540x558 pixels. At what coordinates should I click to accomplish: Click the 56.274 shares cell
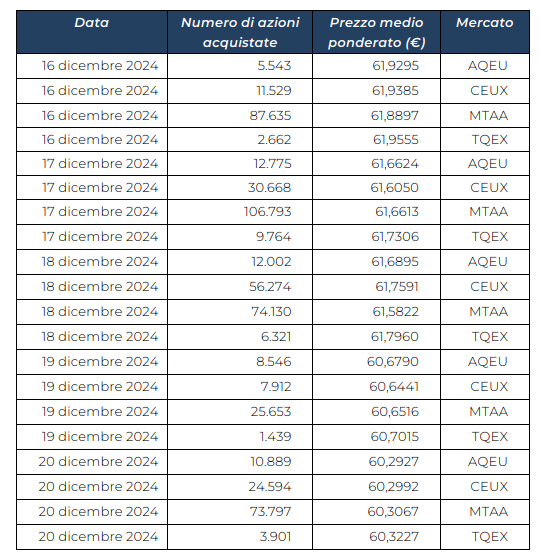point(240,286)
